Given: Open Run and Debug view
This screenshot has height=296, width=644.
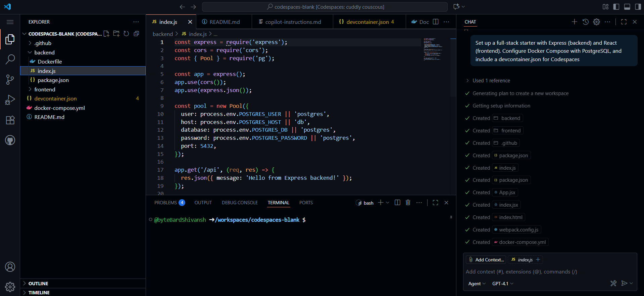Looking at the screenshot, I should 10,100.
